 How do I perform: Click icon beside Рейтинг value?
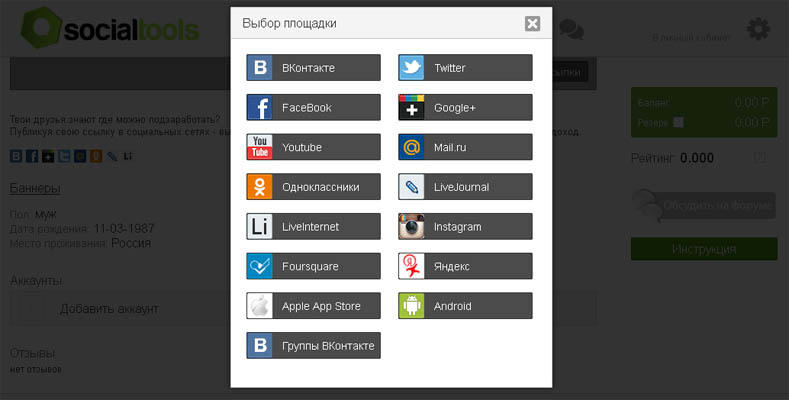coord(760,157)
